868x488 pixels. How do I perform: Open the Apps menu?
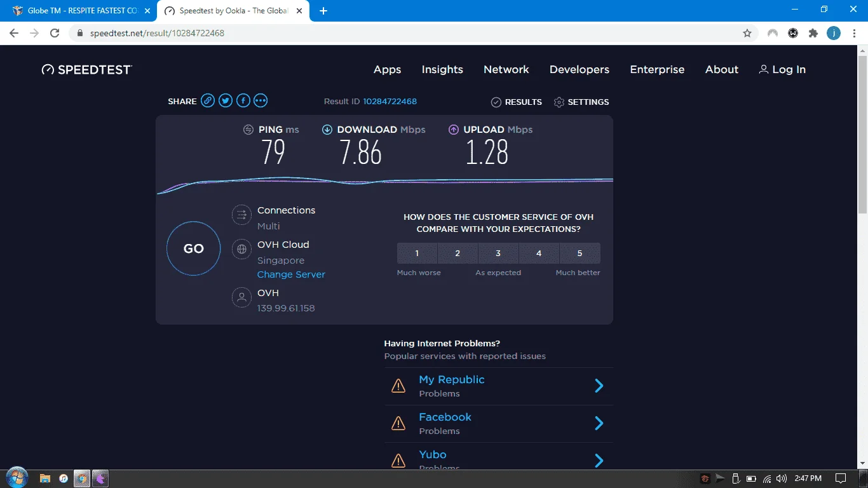(387, 70)
